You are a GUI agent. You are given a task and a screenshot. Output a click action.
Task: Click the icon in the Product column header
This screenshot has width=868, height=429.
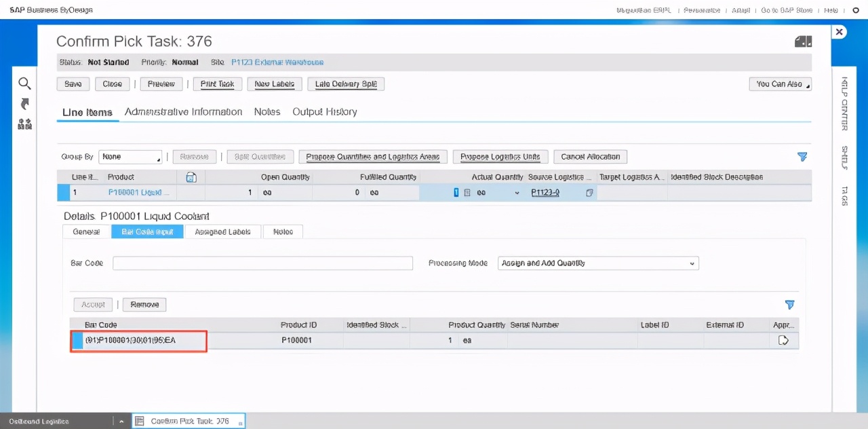[191, 177]
